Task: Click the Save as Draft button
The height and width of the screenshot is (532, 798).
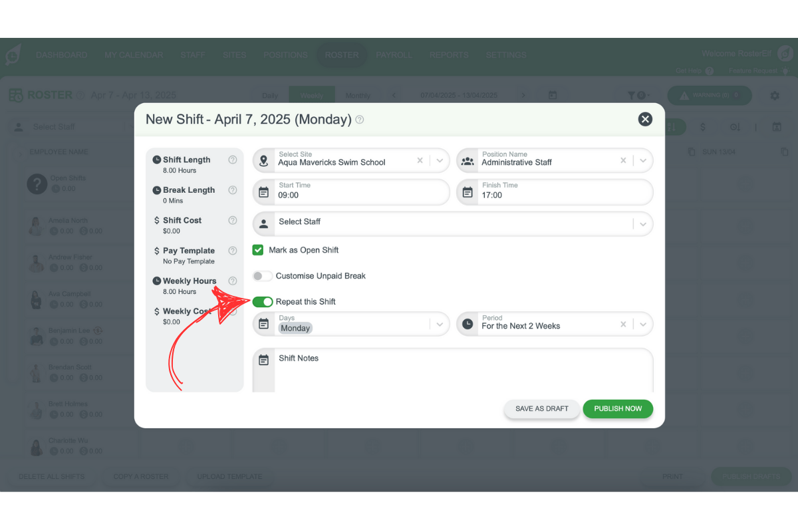Action: click(x=541, y=409)
